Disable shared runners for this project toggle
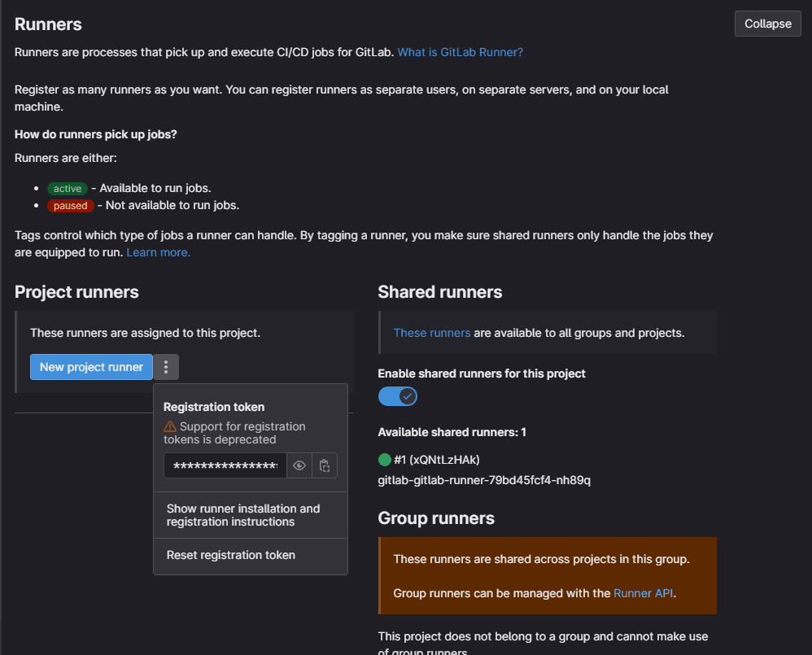The width and height of the screenshot is (812, 655). [398, 396]
